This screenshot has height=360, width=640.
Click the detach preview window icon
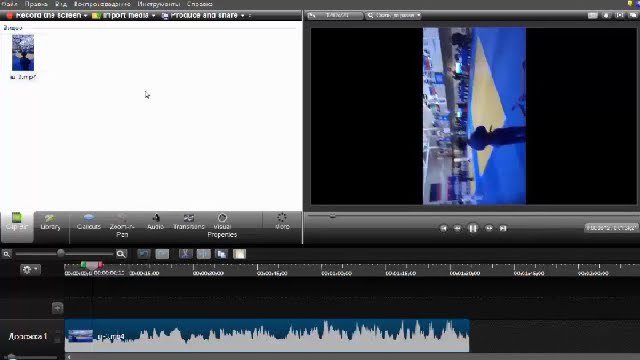tap(633, 16)
